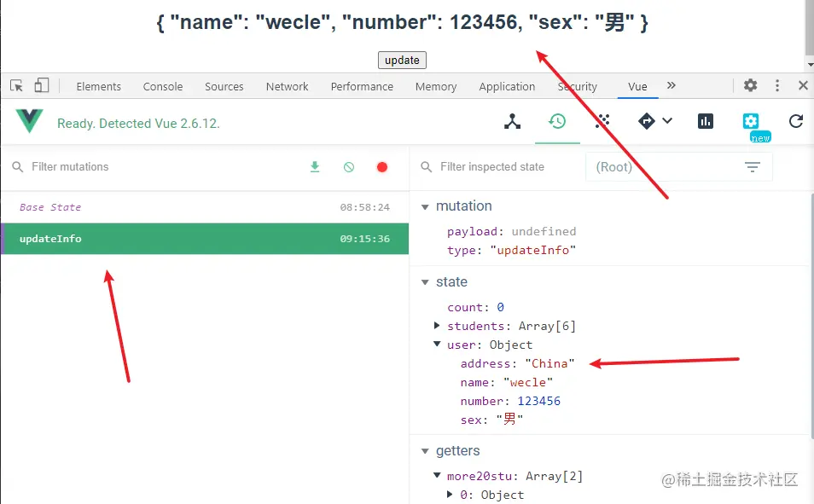
Task: Click the state inspector scrollbar
Action: pyautogui.click(x=812, y=316)
